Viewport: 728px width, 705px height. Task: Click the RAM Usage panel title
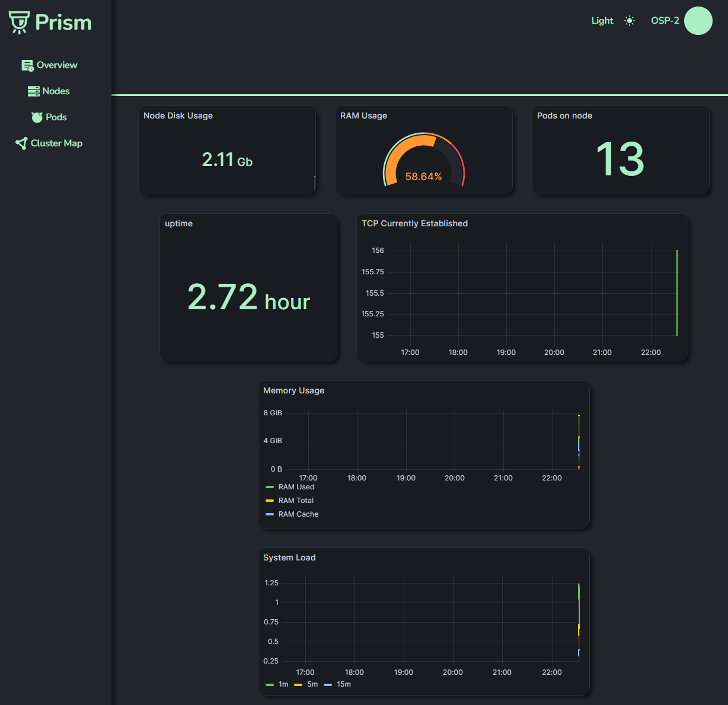(363, 116)
